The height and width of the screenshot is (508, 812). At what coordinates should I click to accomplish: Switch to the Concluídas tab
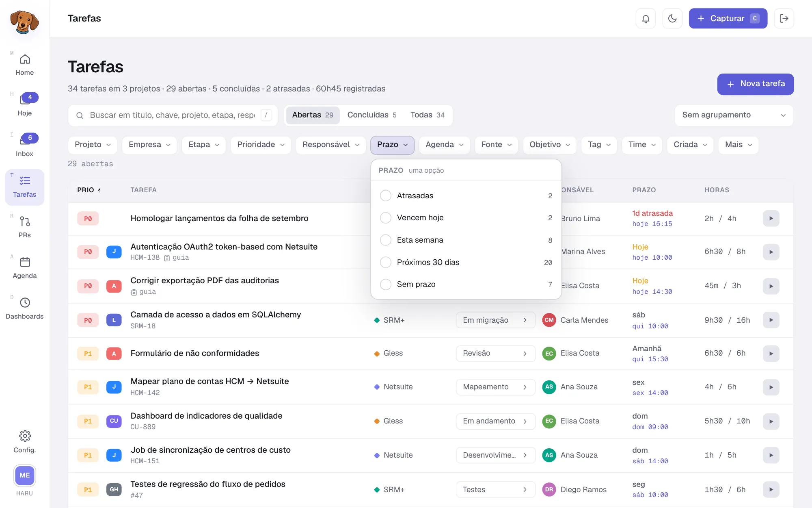(x=372, y=115)
